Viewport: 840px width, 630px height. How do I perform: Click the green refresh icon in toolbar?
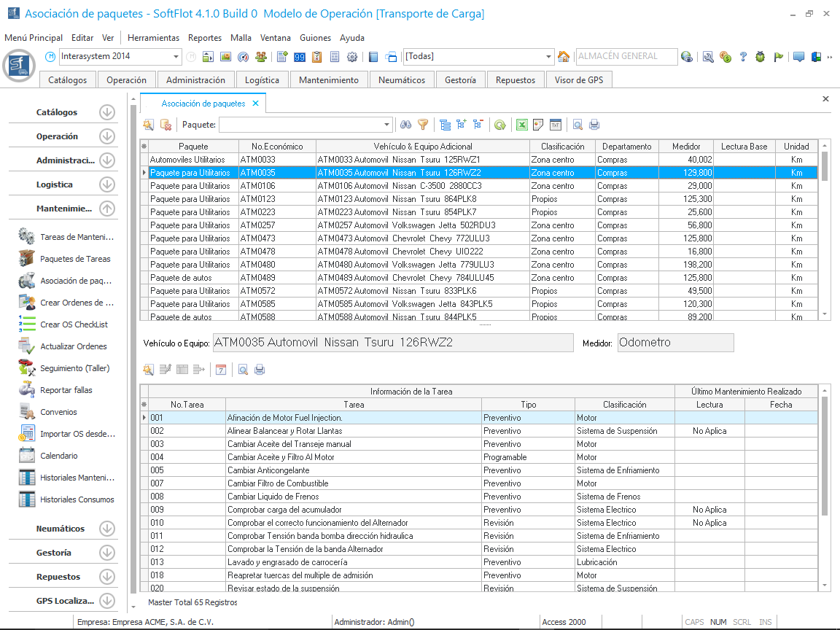click(x=499, y=125)
